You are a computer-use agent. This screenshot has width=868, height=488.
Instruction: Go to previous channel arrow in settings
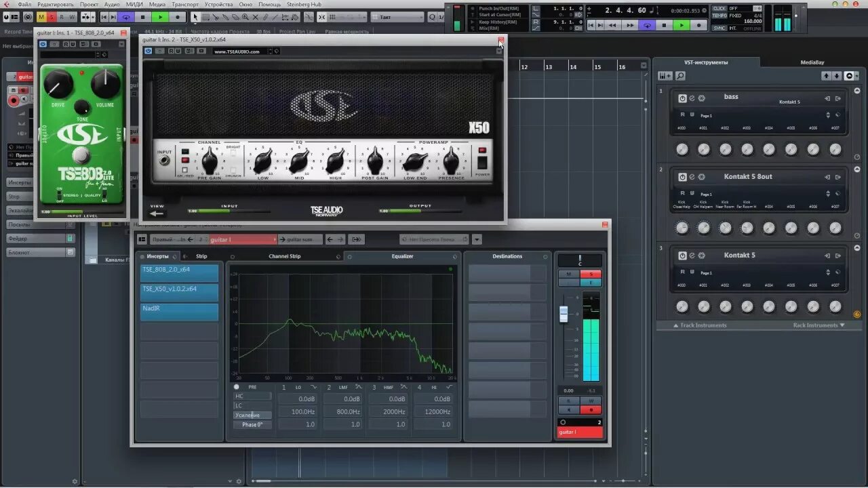coord(330,239)
